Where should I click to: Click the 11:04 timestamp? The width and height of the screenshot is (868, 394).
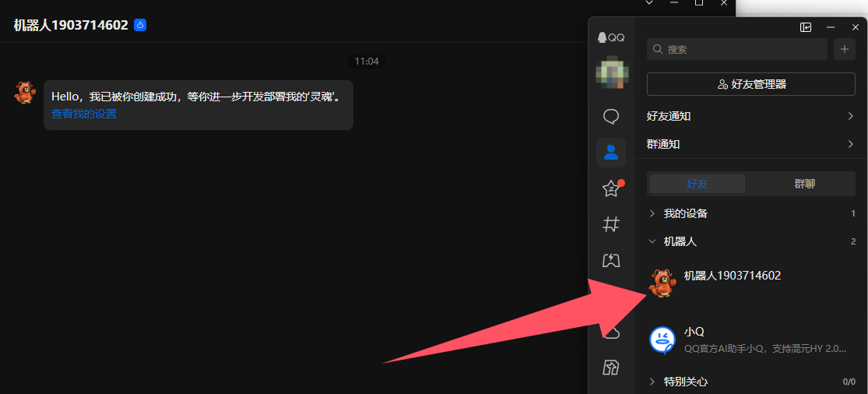click(x=367, y=62)
